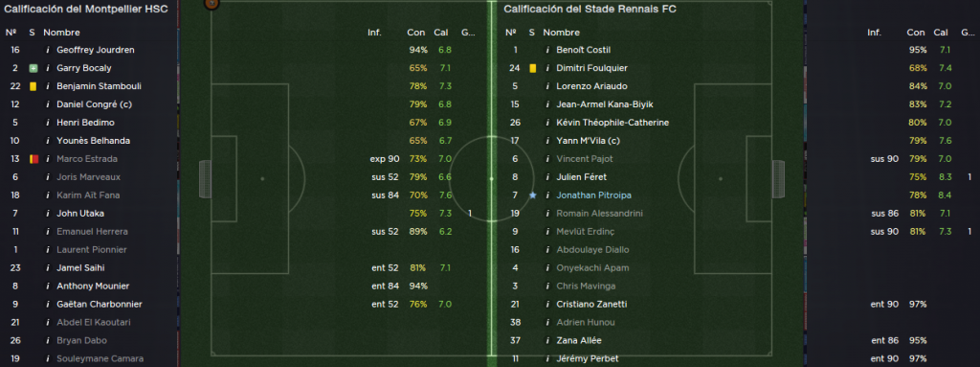This screenshot has width=980, height=367.
Task: Open info icon next to Benoît Costil
Action: click(x=546, y=50)
